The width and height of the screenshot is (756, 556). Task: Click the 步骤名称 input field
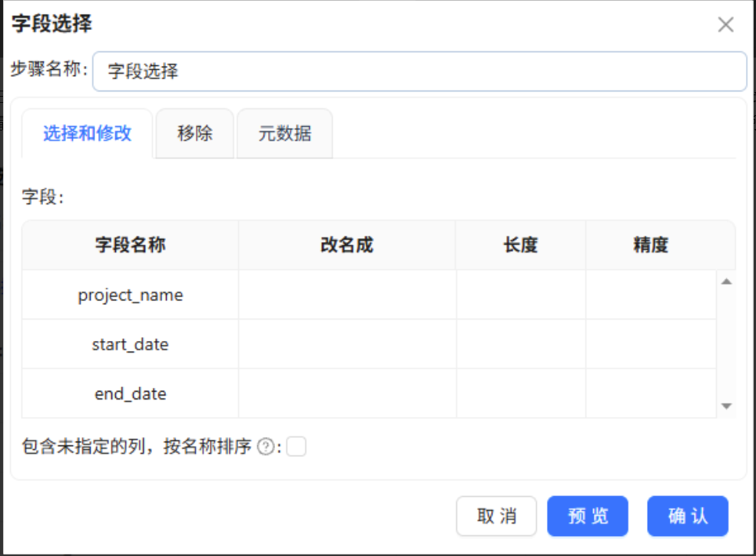(419, 71)
